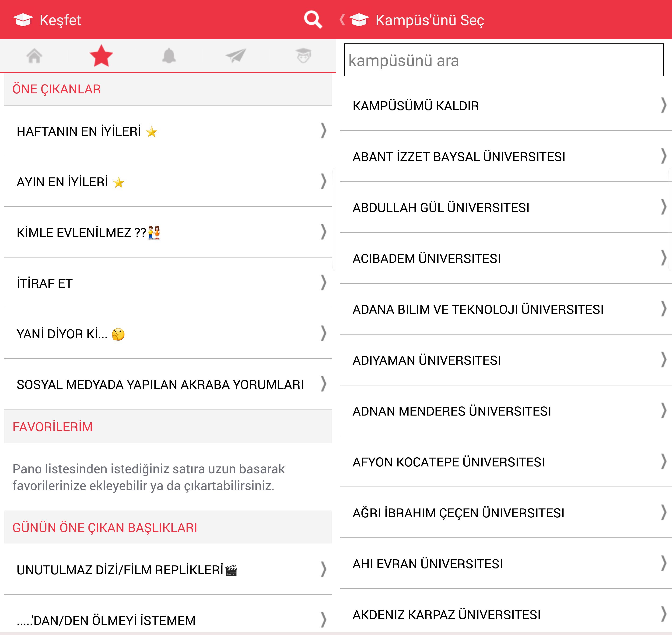
Task: Select the red star featured tab
Action: tap(101, 56)
